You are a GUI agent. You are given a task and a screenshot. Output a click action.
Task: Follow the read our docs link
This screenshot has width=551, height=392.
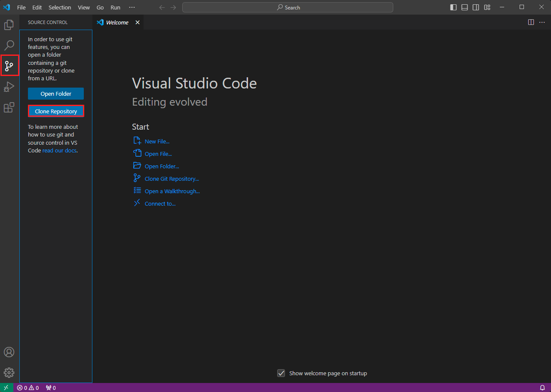[60, 150]
